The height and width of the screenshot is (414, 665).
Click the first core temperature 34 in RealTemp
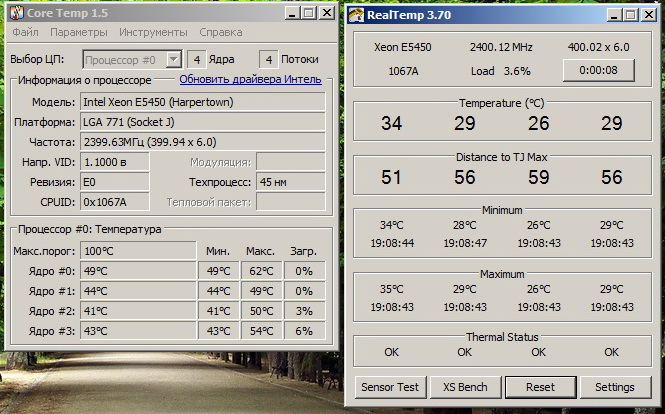391,123
